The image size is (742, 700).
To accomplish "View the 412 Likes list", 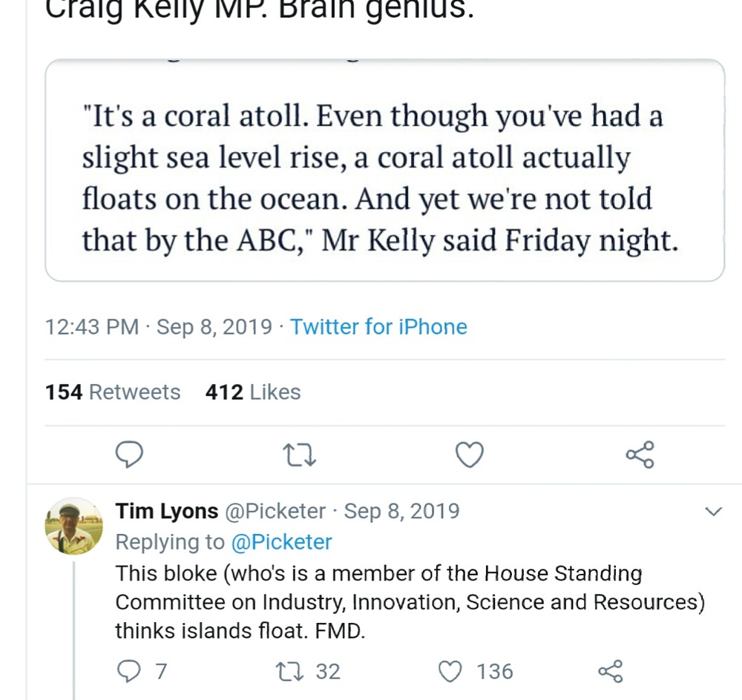I will (253, 392).
